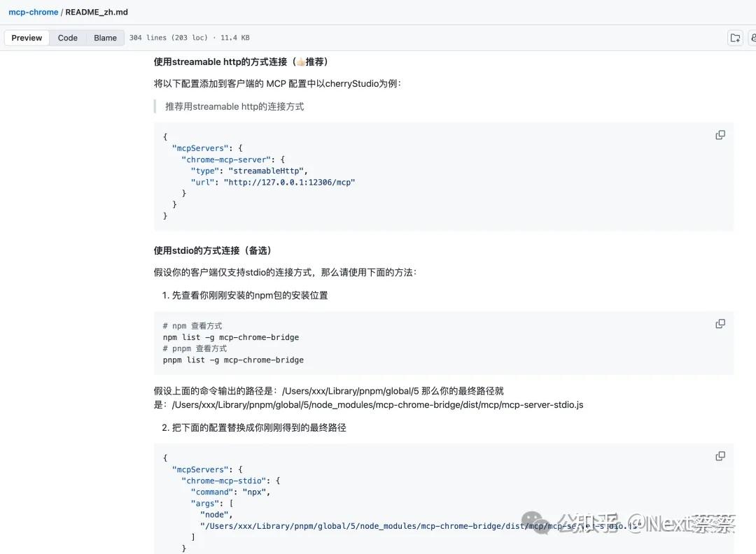Switch to the Blame tab
The image size is (756, 554).
click(105, 38)
